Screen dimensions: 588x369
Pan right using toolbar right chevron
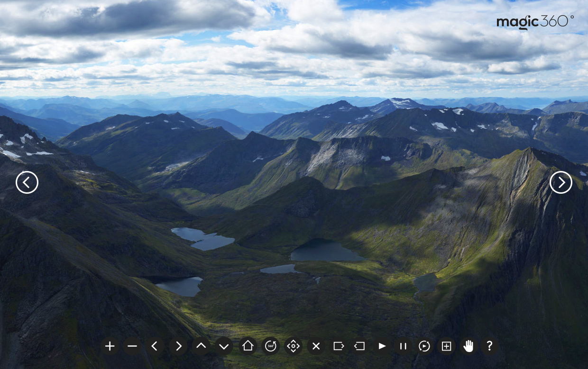pyautogui.click(x=178, y=346)
